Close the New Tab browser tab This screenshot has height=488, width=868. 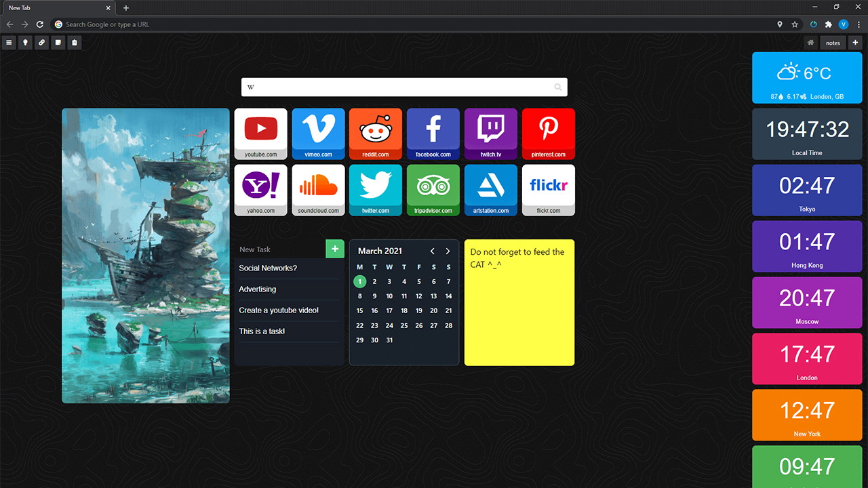tap(108, 8)
